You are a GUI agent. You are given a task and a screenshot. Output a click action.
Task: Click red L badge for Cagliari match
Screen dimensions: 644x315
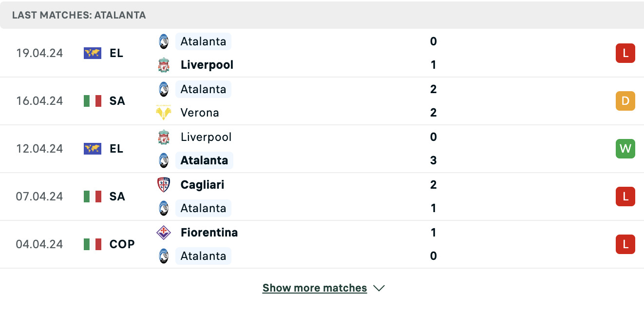625,197
